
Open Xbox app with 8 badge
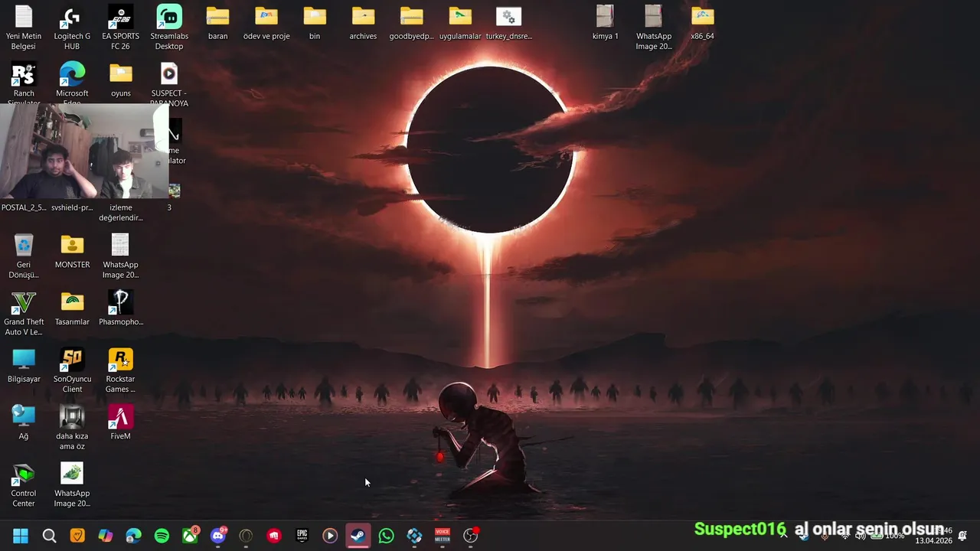coord(190,536)
